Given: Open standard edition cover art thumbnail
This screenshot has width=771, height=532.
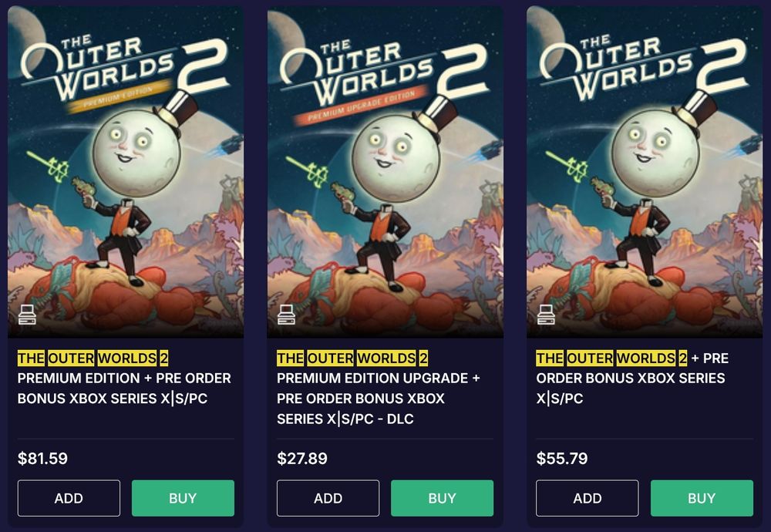Looking at the screenshot, I should click(645, 172).
